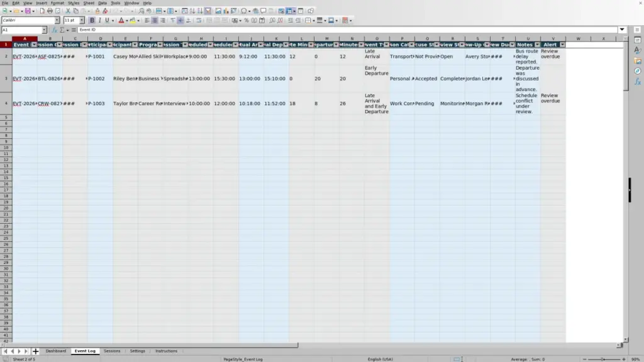This screenshot has height=362, width=644.
Task: Open sidebar Styles panel icon
Action: tap(638, 50)
